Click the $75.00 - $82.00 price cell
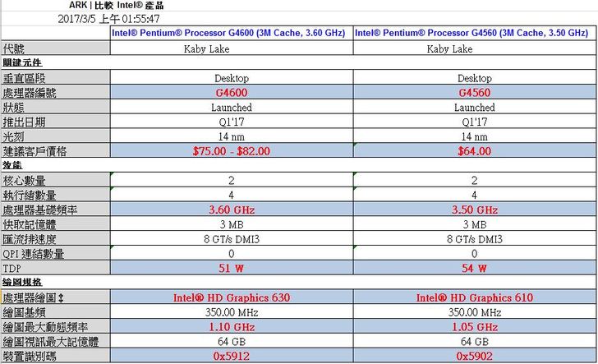This screenshot has height=364, width=598. click(x=232, y=150)
